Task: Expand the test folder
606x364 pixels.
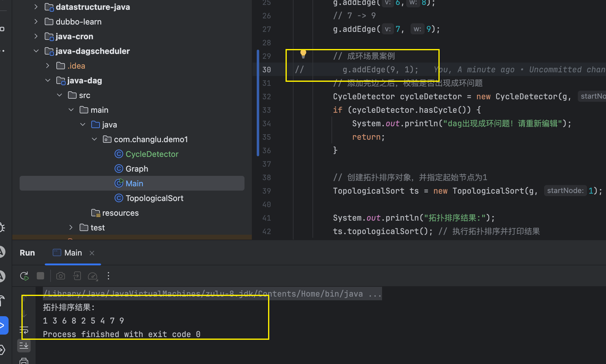Action: tap(71, 227)
